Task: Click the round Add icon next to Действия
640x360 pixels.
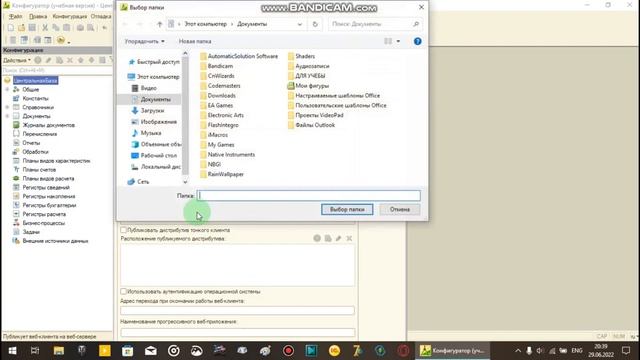Action: (x=38, y=60)
